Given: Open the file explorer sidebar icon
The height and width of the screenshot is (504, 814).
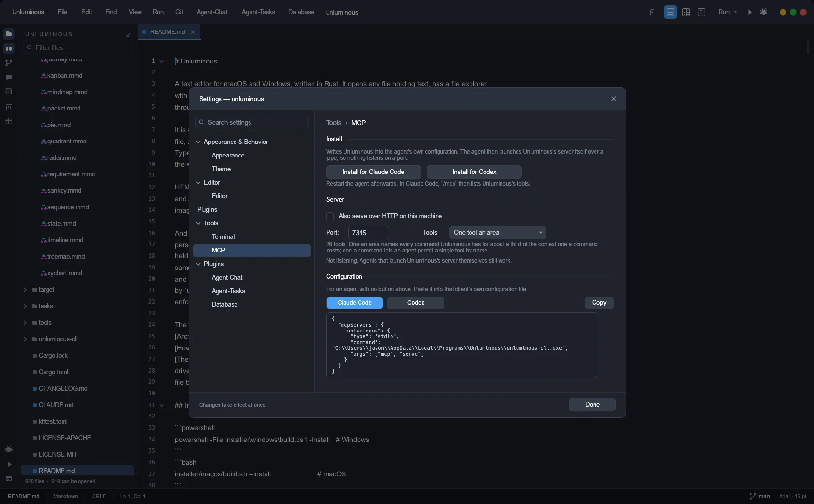Looking at the screenshot, I should click(x=9, y=34).
